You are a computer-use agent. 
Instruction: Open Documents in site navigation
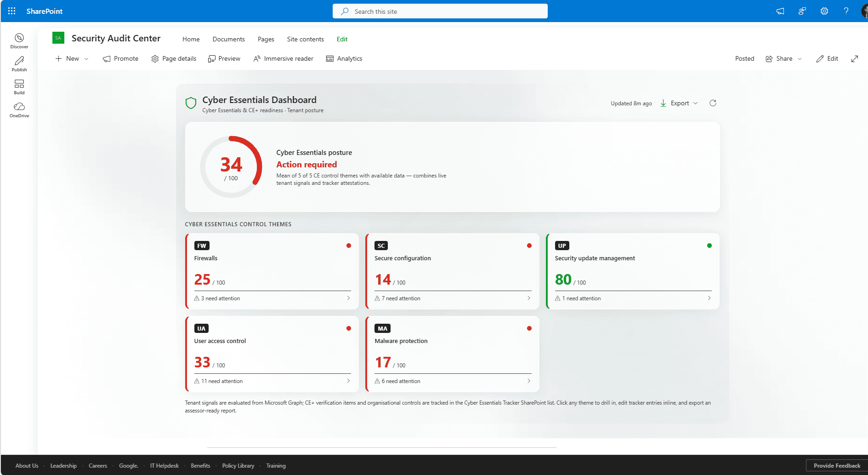(x=228, y=39)
